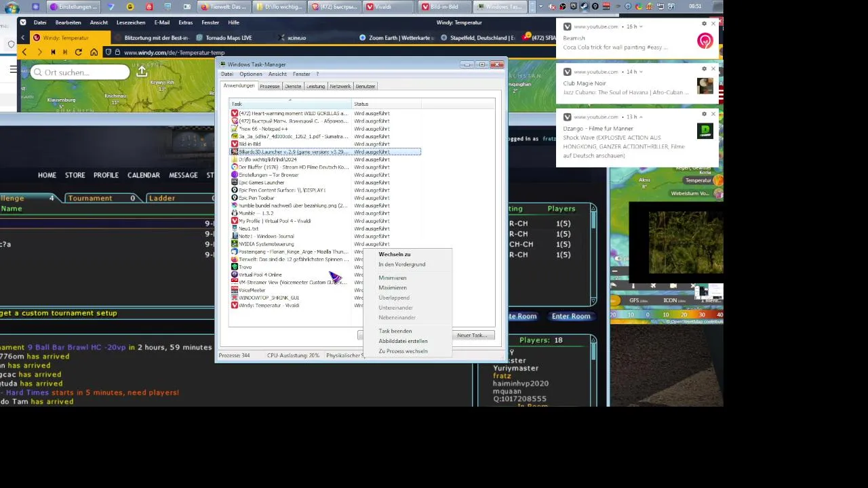Switch to 'xcine.io' browser tab
The image size is (868, 488).
coord(296,38)
